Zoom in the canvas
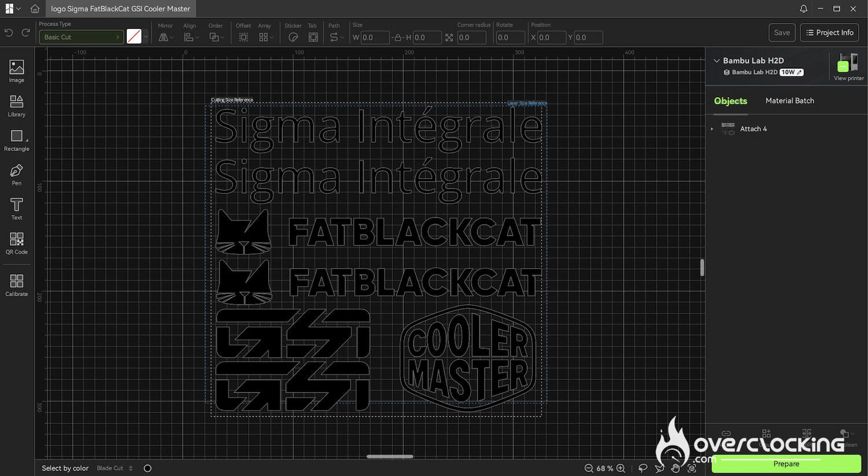868x476 pixels. (621, 468)
